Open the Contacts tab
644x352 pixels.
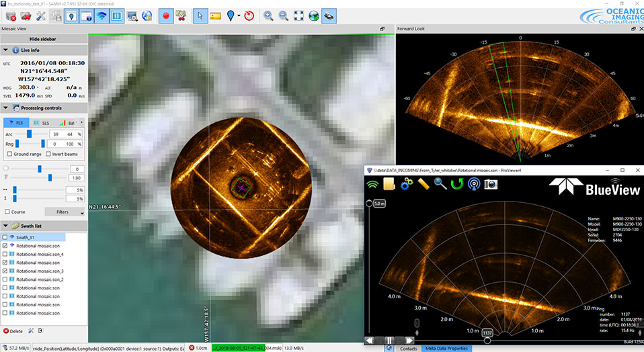pyautogui.click(x=408, y=349)
